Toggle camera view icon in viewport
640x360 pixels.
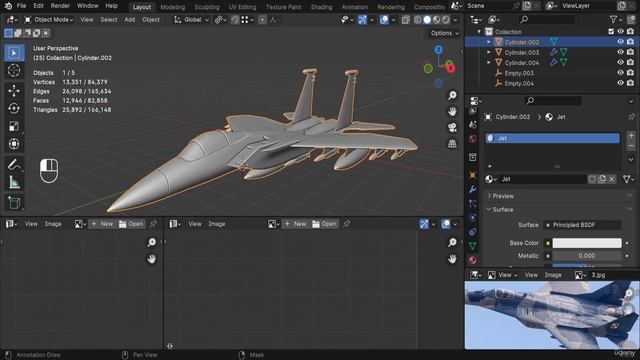pyautogui.click(x=452, y=127)
